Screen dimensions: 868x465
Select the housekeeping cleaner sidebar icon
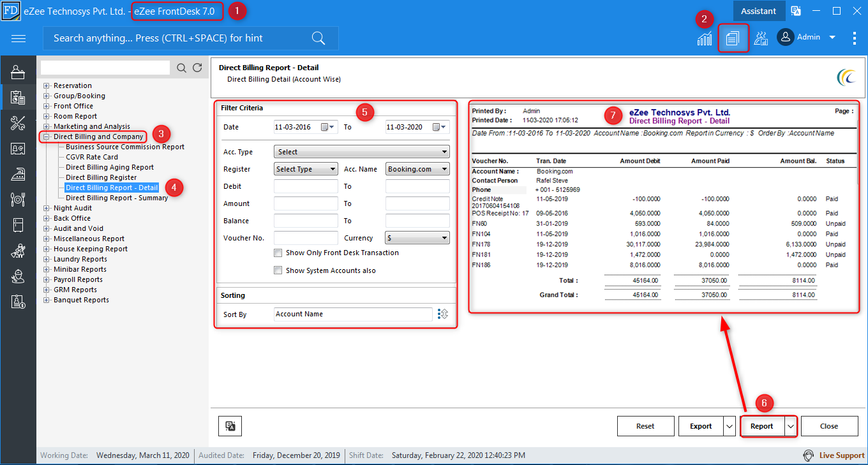pyautogui.click(x=18, y=251)
